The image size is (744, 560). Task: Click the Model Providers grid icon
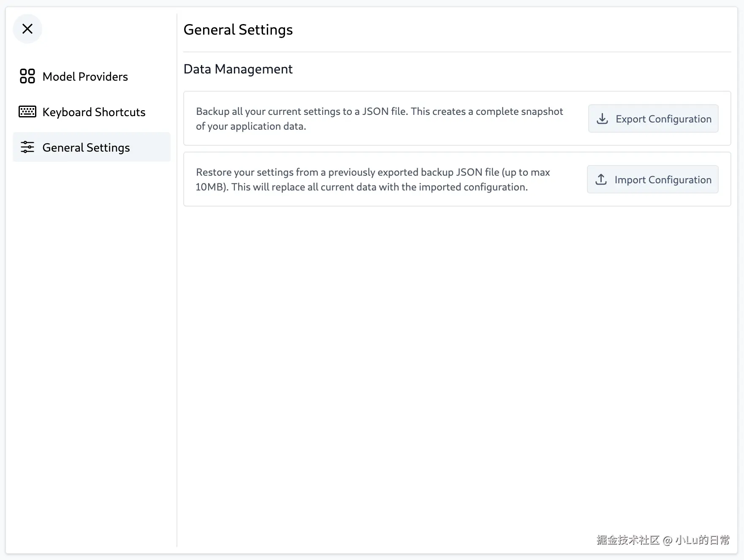27,76
